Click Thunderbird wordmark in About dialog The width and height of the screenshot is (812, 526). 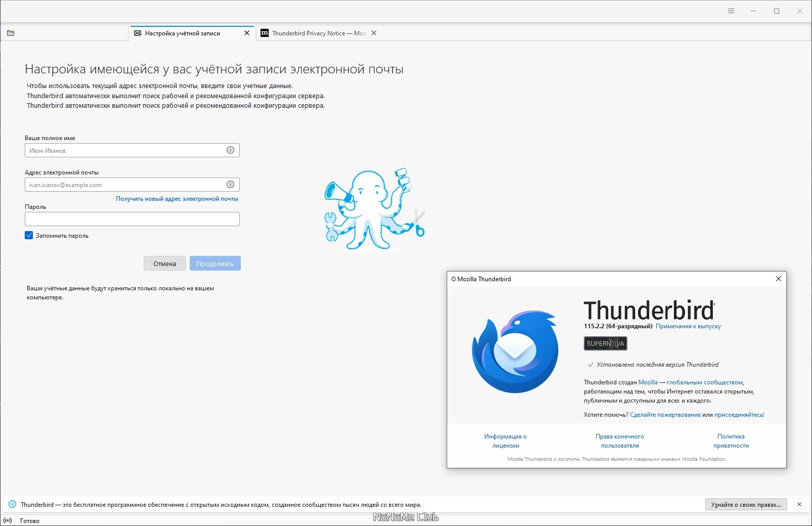tap(649, 310)
